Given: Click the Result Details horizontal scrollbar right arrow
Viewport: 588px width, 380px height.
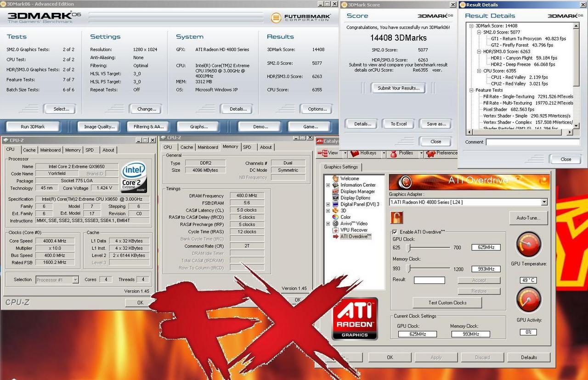Looking at the screenshot, I should 570,132.
